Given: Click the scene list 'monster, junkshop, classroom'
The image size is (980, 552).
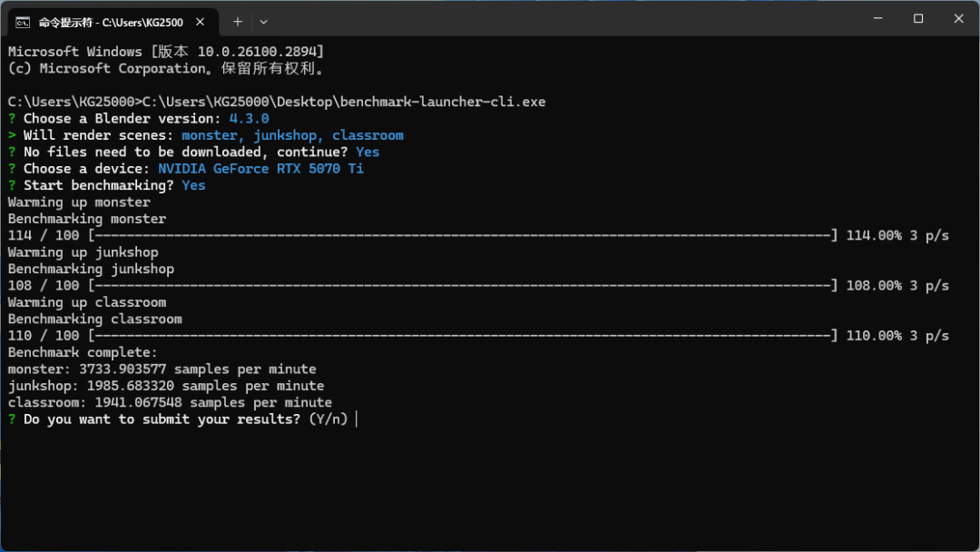Looking at the screenshot, I should pyautogui.click(x=292, y=135).
